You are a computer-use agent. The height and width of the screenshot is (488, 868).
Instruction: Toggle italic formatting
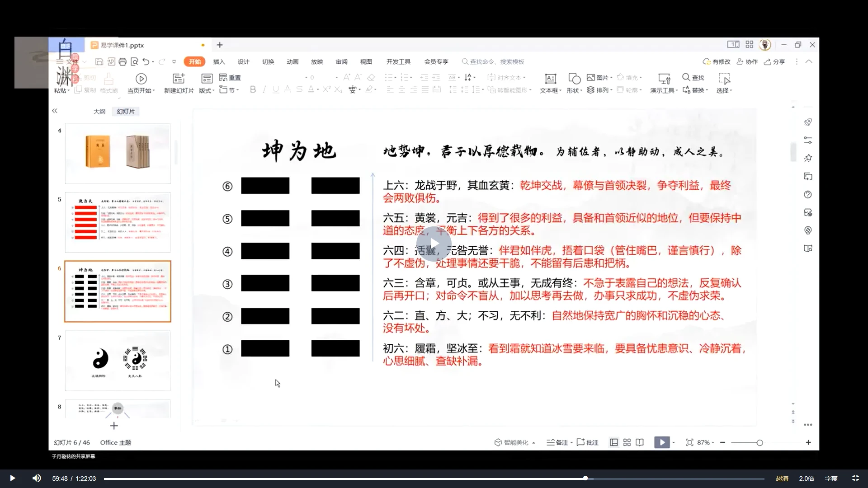[264, 89]
